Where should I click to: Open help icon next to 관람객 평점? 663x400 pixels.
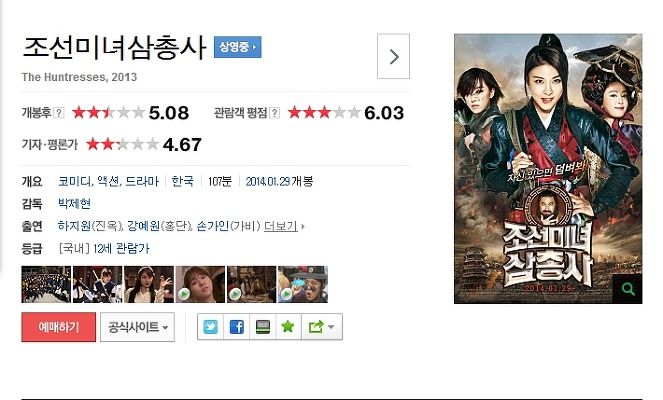274,113
